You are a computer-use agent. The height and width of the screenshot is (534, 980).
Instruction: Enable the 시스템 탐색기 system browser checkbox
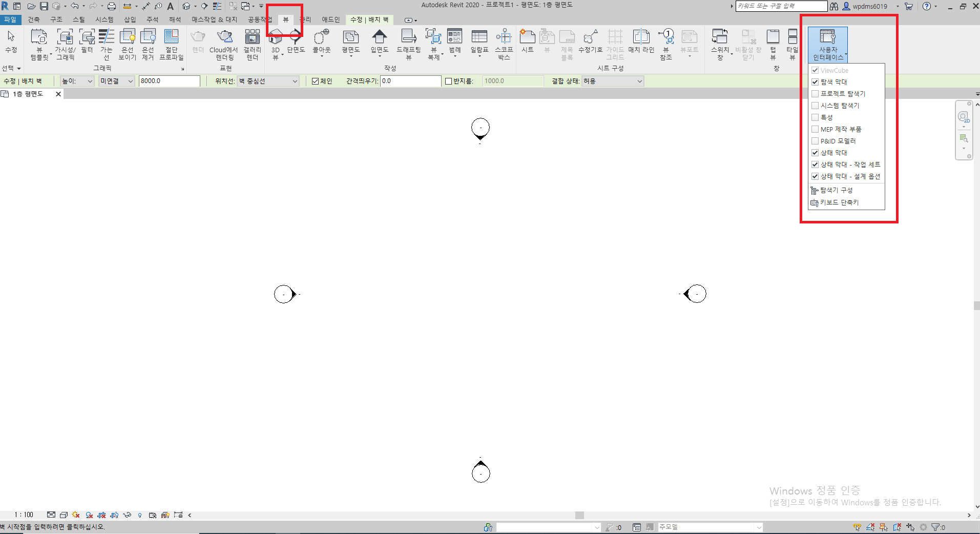click(815, 106)
